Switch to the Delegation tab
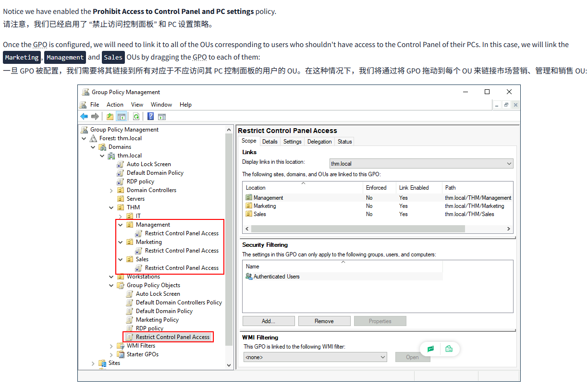The width and height of the screenshot is (588, 387). pyautogui.click(x=319, y=142)
